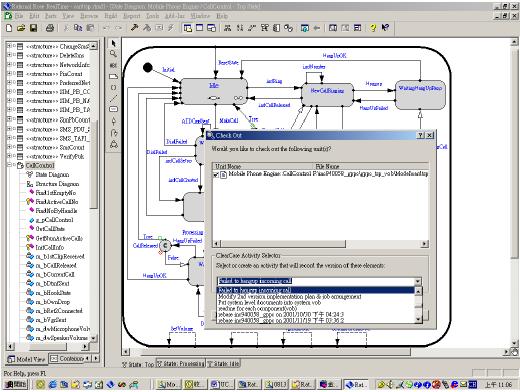This screenshot has height=392, width=520.
Task: Click the back arrow toolbar icon
Action: [x=317, y=28]
